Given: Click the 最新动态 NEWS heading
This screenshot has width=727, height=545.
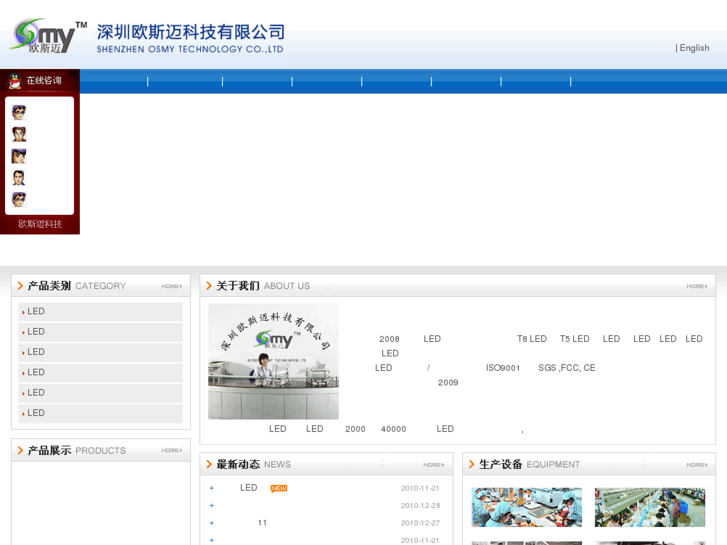Looking at the screenshot, I should click(x=254, y=464).
